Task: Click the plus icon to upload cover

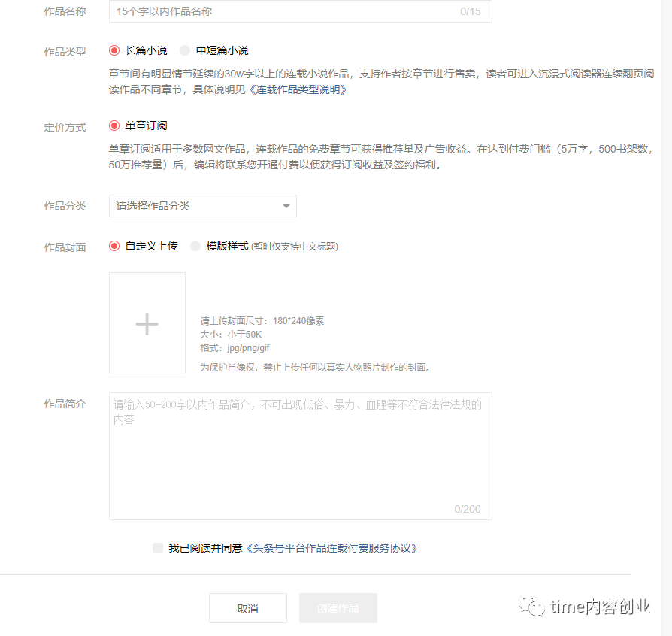Action: [147, 323]
